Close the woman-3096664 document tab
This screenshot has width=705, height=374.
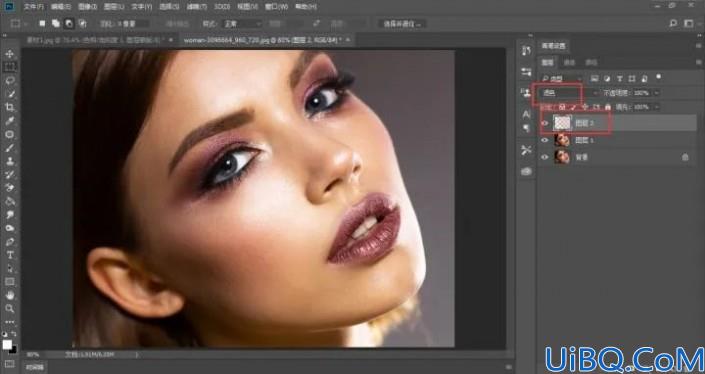[x=348, y=40]
